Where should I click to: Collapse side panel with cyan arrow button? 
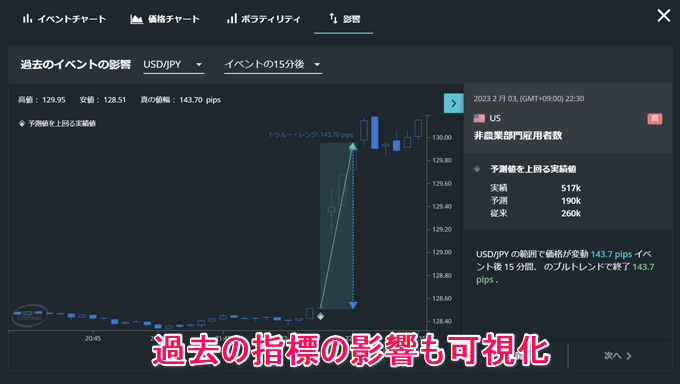coord(454,103)
